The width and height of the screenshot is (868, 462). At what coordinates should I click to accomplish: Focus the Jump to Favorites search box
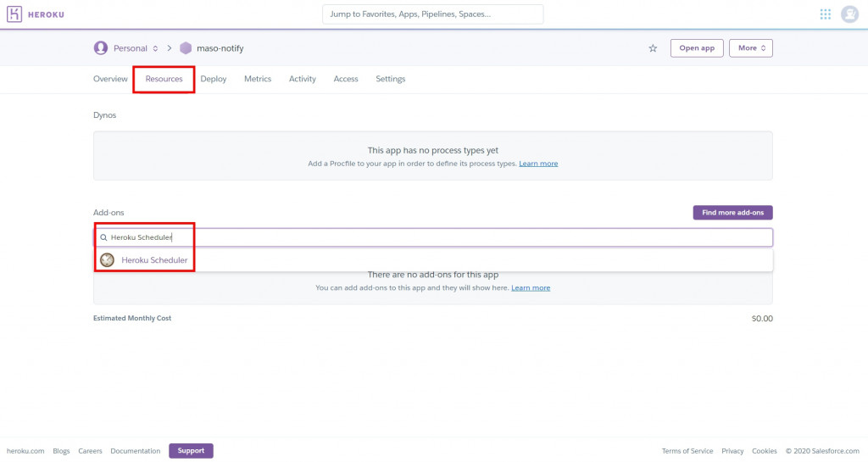point(433,14)
